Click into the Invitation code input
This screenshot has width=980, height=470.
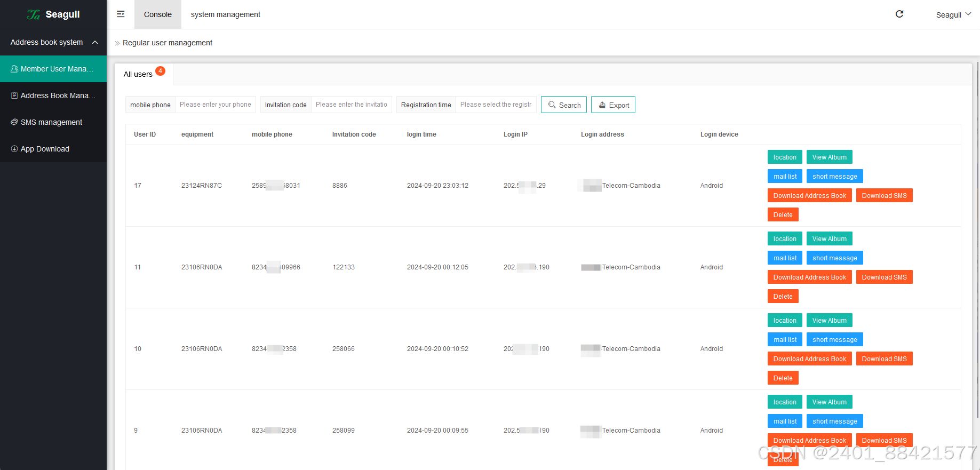pos(351,105)
